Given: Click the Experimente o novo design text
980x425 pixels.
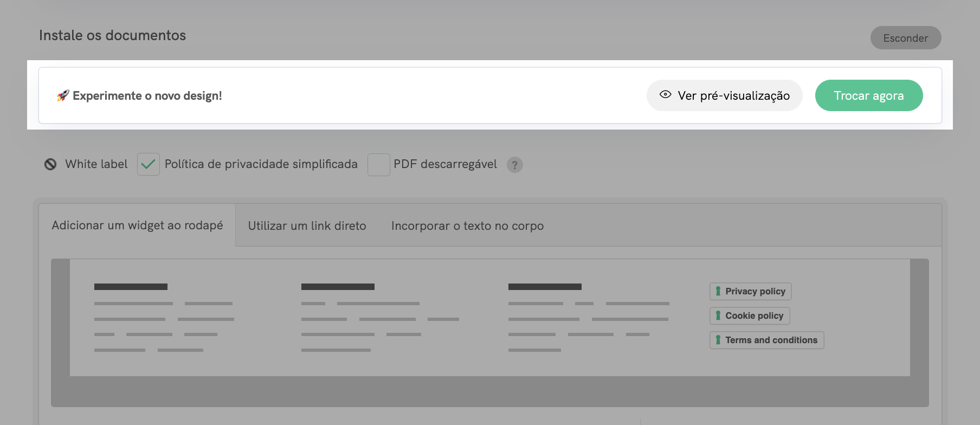Looking at the screenshot, I should point(147,96).
